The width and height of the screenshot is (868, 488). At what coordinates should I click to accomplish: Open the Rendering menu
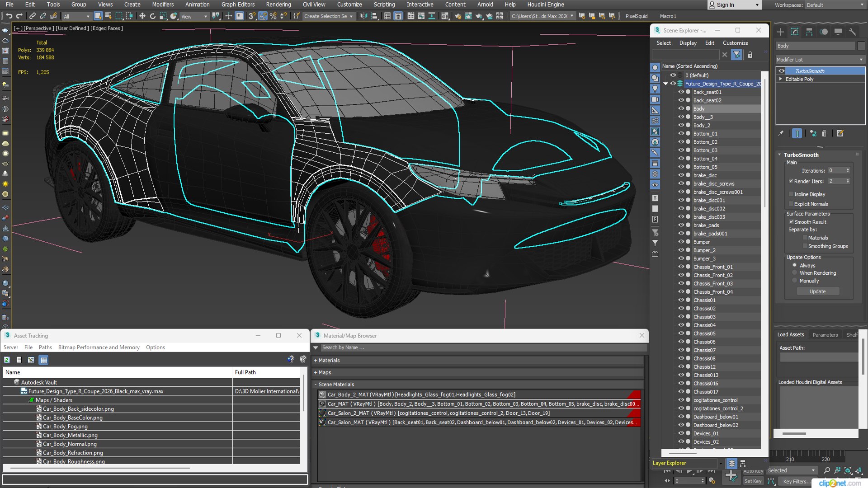(x=278, y=5)
